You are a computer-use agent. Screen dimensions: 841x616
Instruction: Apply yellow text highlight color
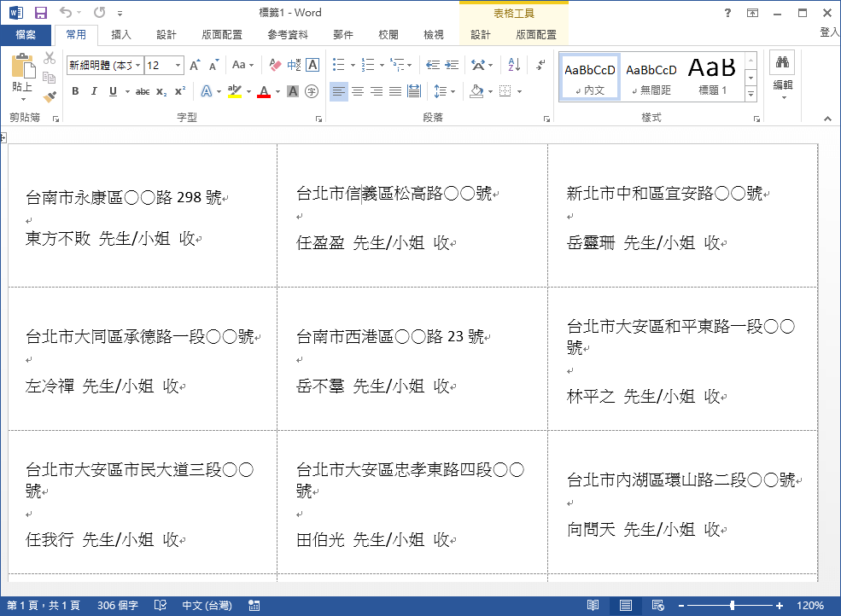coord(236,90)
